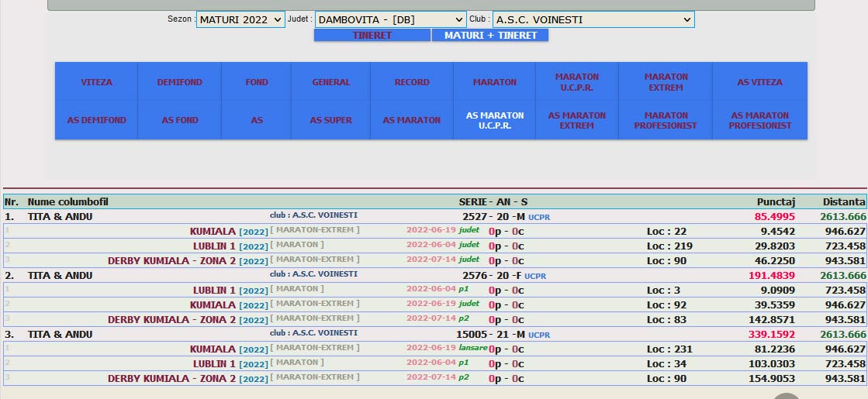Click the Punctaj column header
The width and height of the screenshot is (868, 399).
click(776, 201)
